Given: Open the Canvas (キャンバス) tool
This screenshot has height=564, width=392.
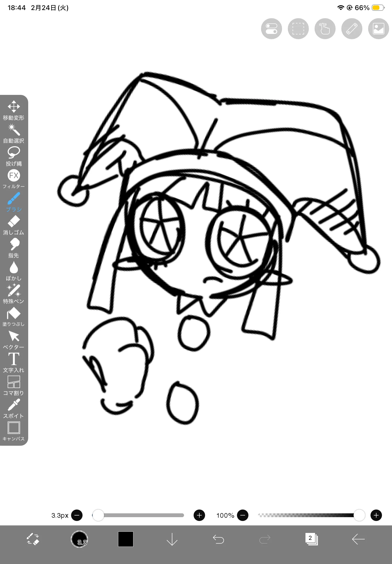Looking at the screenshot, I should [14, 431].
